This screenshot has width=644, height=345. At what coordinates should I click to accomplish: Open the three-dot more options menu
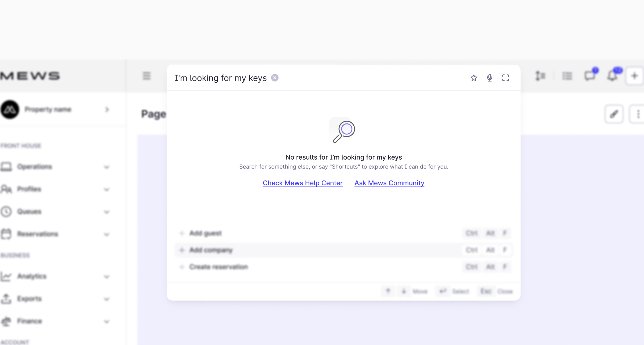638,114
